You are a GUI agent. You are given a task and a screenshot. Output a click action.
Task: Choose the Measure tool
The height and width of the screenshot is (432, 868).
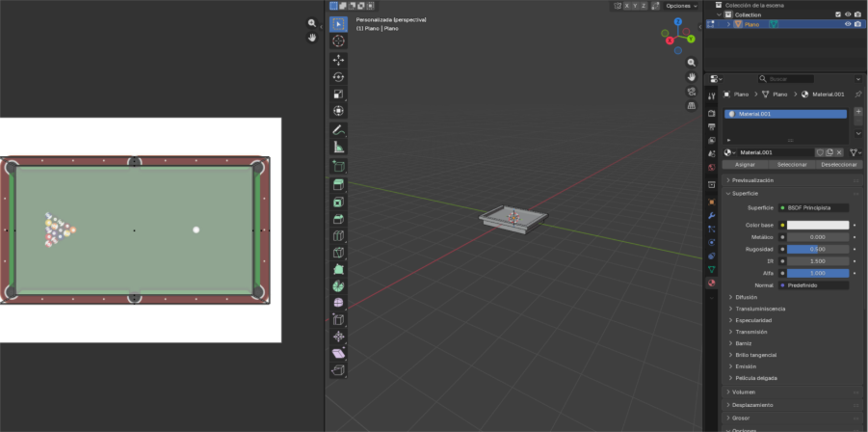coord(338,148)
